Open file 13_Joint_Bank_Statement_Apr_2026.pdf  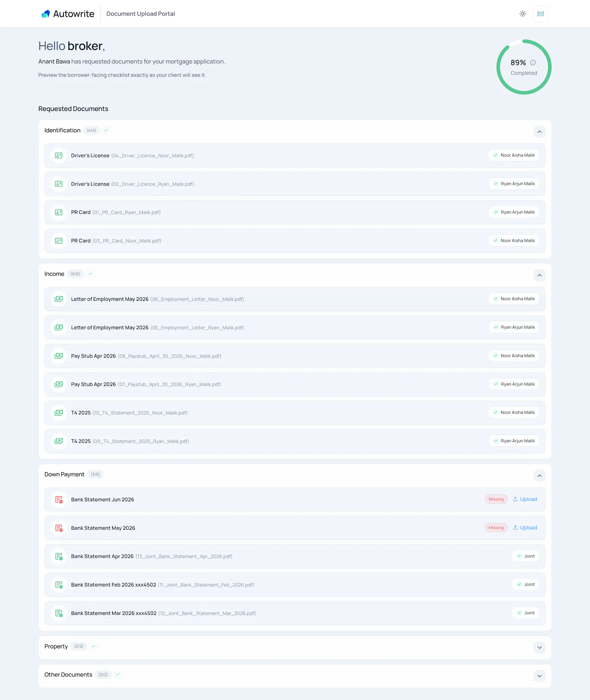(184, 556)
